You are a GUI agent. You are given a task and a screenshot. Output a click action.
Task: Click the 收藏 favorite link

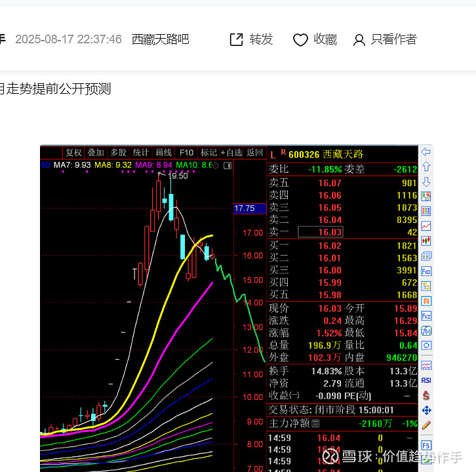[x=325, y=39]
